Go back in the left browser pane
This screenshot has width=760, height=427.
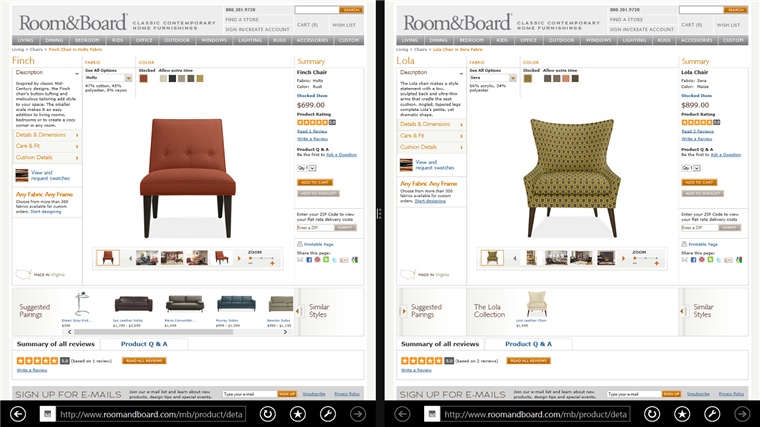tap(18, 414)
